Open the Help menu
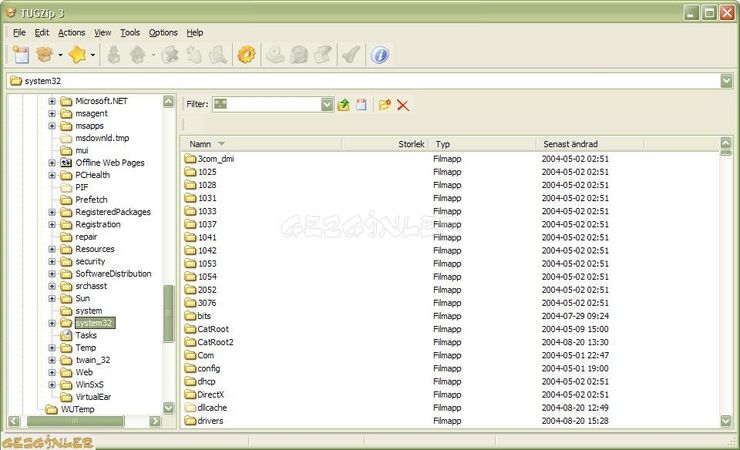Screen dimensions: 740x450 pyautogui.click(x=194, y=33)
